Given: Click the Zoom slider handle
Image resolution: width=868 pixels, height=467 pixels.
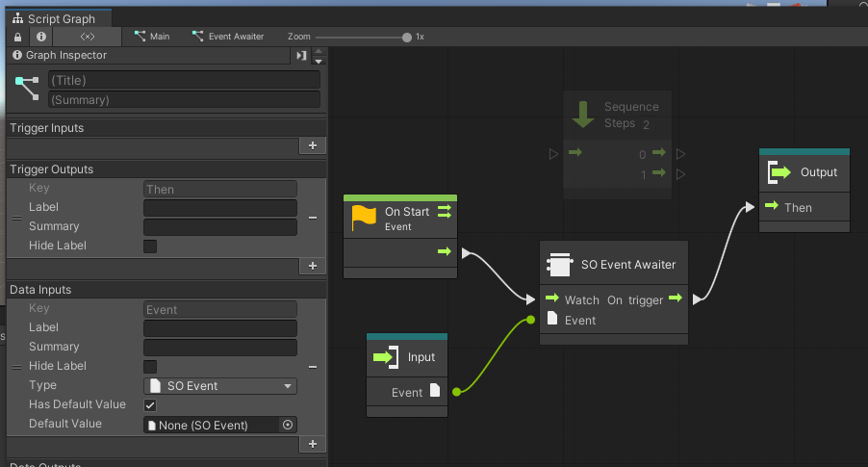Looking at the screenshot, I should coord(407,37).
